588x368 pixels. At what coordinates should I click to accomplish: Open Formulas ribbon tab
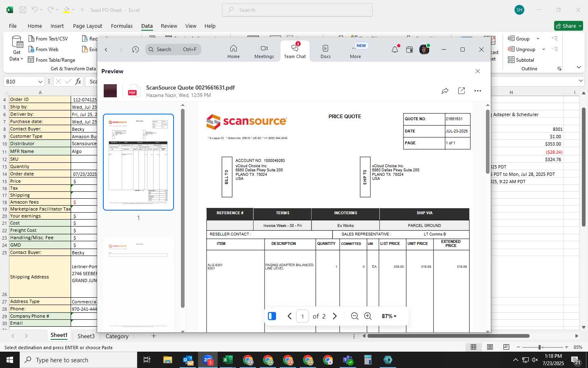[x=122, y=26]
